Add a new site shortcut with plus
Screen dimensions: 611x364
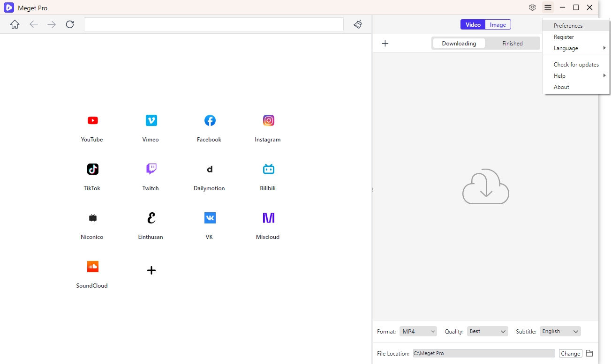tap(151, 270)
